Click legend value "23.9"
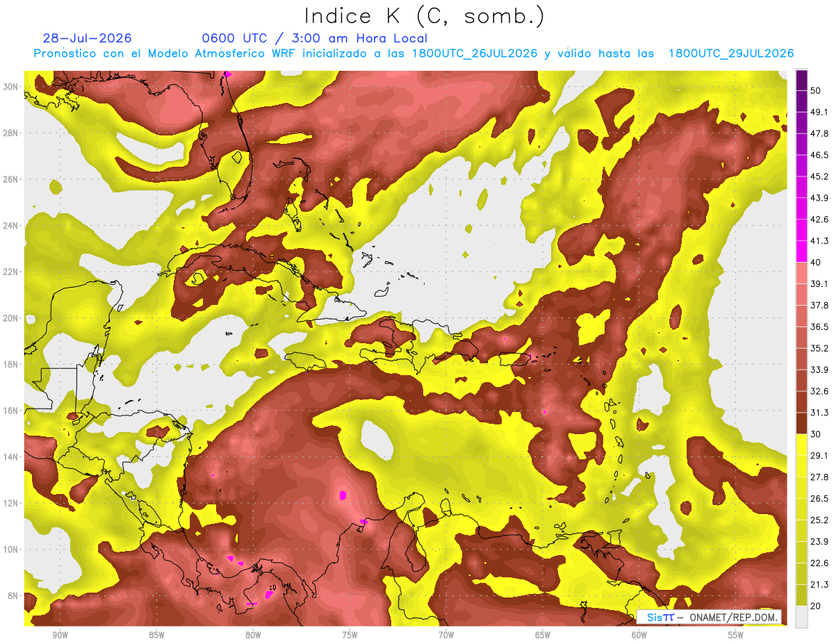The width and height of the screenshot is (834, 644). pos(819,541)
